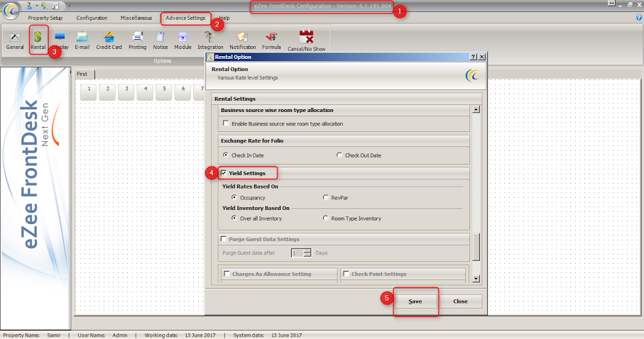Enable Business source wise room type allocation

click(x=226, y=123)
